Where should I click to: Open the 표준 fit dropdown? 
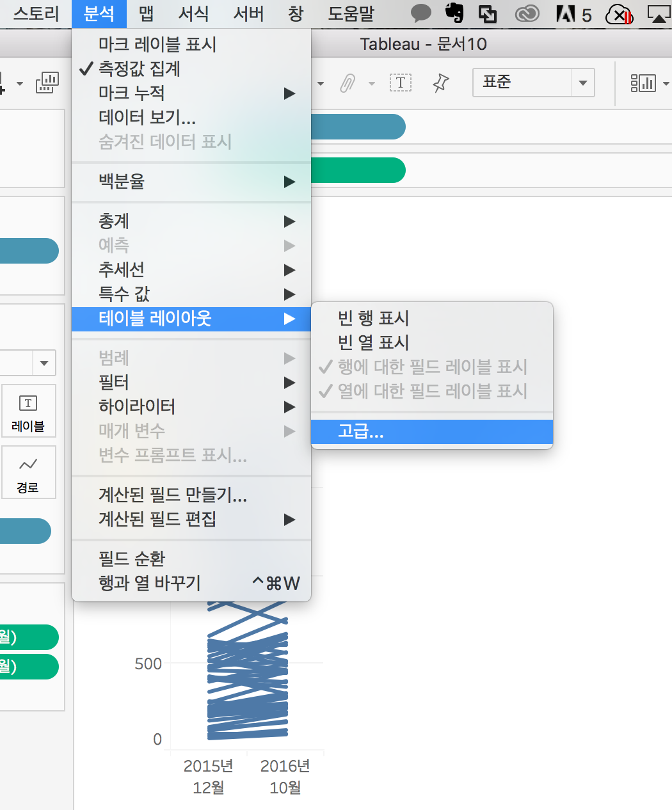(534, 83)
